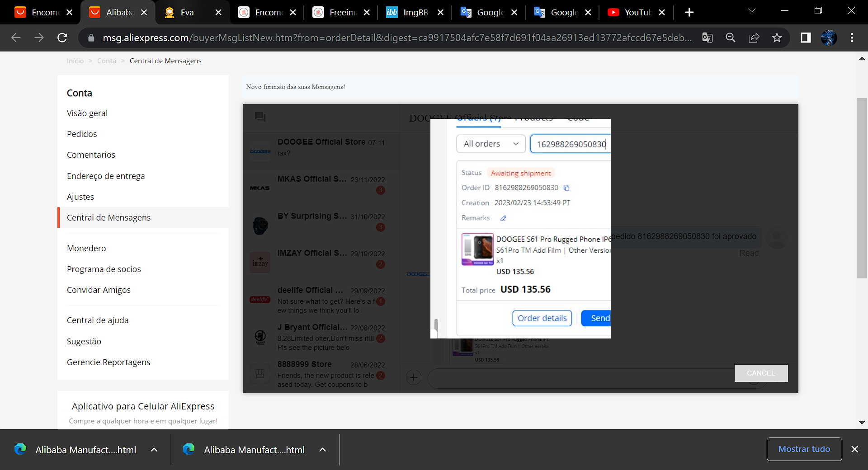Edit remarks with the pencil icon
The height and width of the screenshot is (470, 868).
point(503,218)
